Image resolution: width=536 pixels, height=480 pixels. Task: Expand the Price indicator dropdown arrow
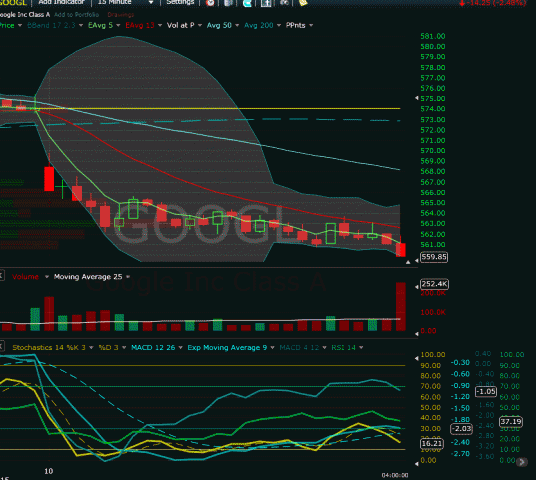(x=20, y=25)
